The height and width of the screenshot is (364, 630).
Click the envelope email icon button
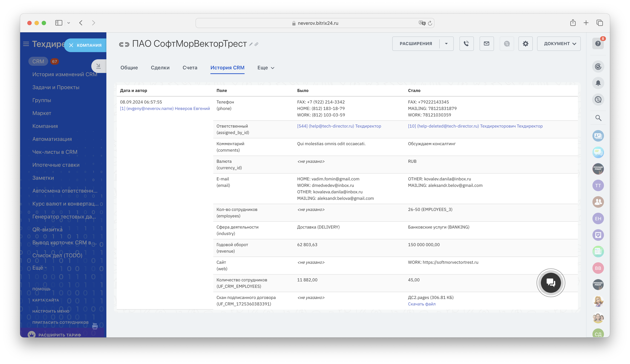[x=486, y=44]
